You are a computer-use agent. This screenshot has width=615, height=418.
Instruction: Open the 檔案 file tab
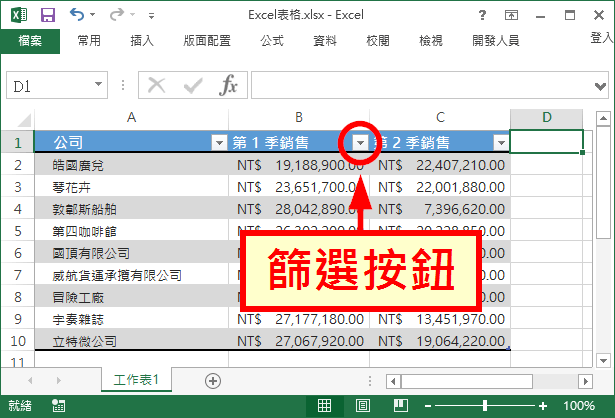(x=30, y=41)
